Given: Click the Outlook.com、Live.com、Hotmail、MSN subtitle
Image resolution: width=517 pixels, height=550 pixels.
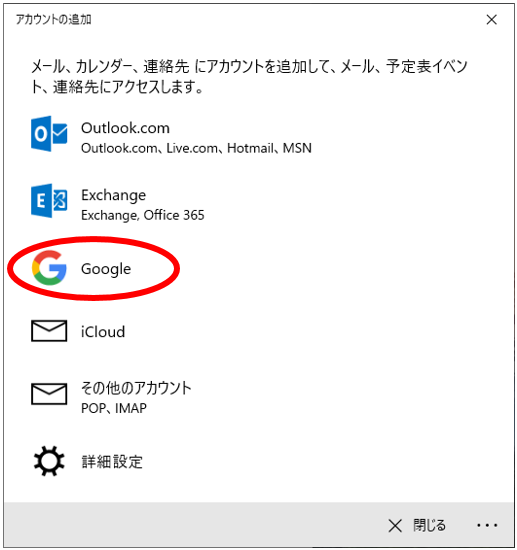Looking at the screenshot, I should click(x=196, y=148).
